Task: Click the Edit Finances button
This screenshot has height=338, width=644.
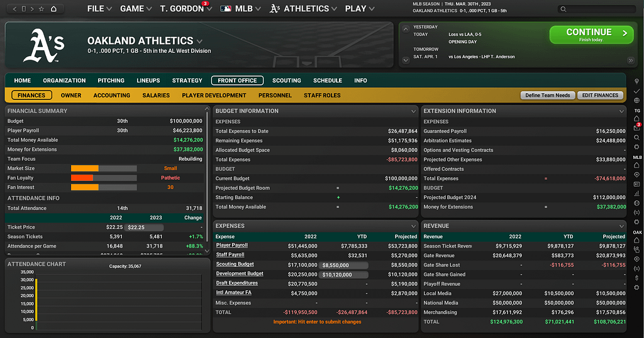Action: click(601, 95)
